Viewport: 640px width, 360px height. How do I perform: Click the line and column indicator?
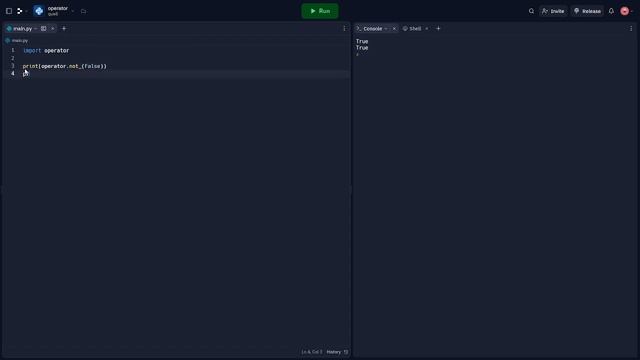pos(311,352)
